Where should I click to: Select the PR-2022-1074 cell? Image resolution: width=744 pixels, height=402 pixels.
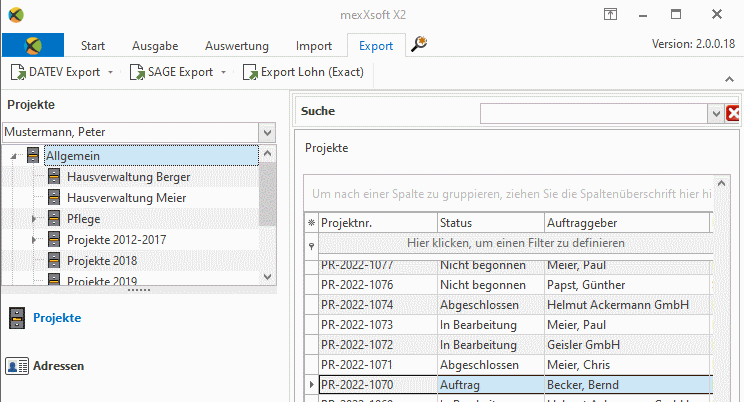click(378, 305)
